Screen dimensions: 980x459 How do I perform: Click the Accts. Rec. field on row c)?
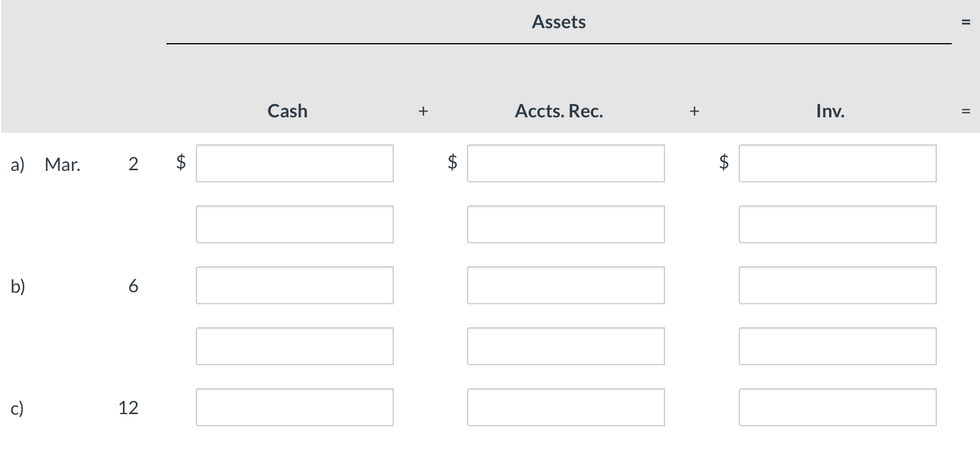(x=565, y=407)
